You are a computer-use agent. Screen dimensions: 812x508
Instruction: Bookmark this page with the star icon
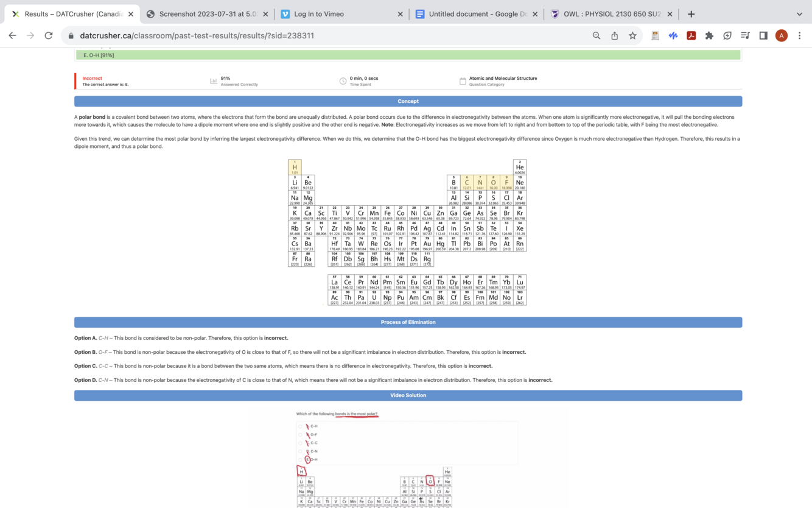point(632,35)
